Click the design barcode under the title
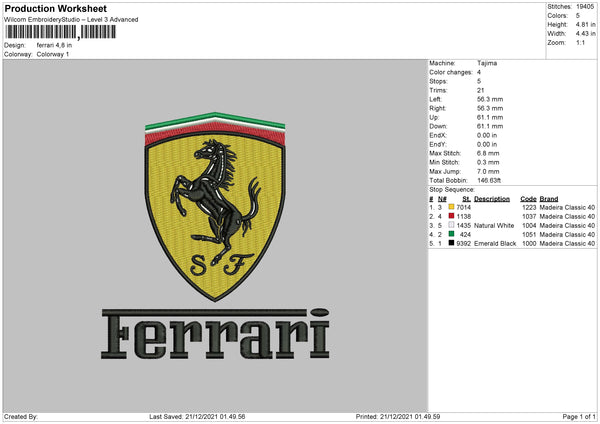600x424 pixels. [60, 32]
